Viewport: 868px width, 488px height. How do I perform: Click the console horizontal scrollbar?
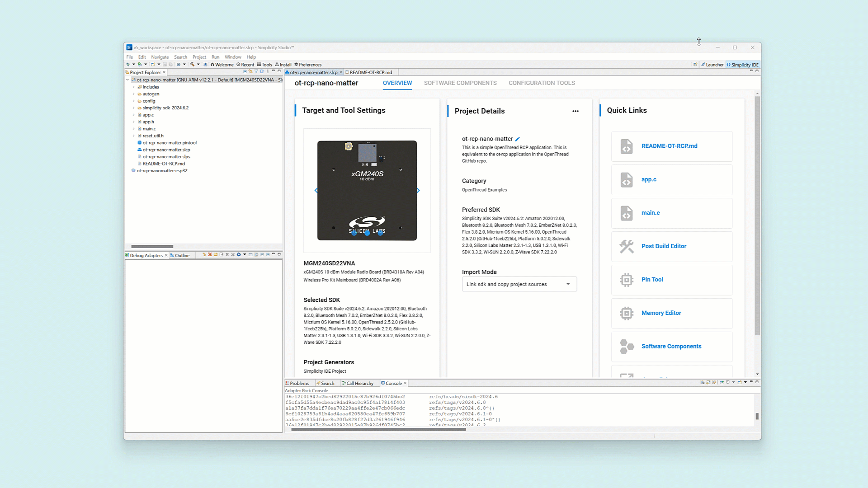(378, 429)
